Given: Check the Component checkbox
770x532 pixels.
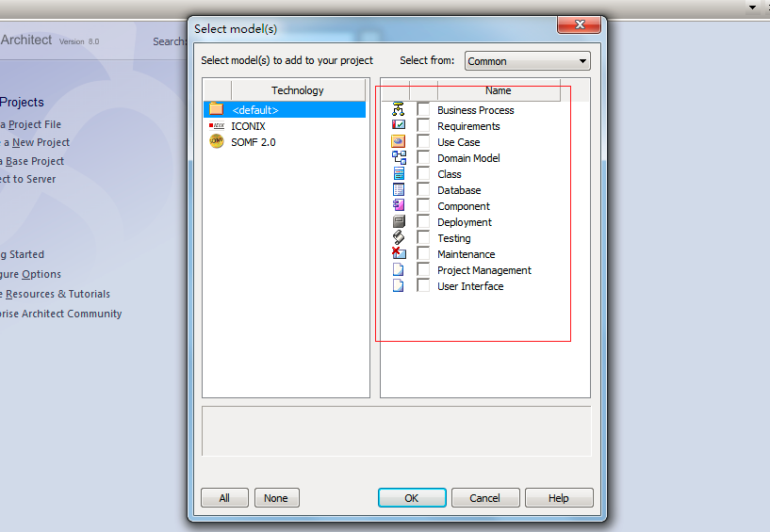Looking at the screenshot, I should click(423, 205).
